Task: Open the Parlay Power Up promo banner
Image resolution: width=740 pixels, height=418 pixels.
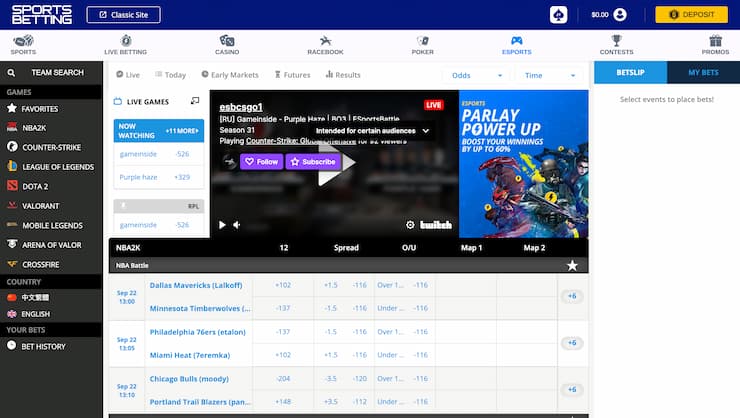Action: tap(524, 164)
